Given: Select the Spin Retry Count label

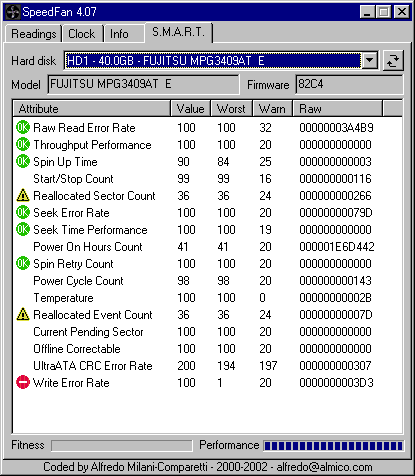Looking at the screenshot, I should [x=73, y=264].
